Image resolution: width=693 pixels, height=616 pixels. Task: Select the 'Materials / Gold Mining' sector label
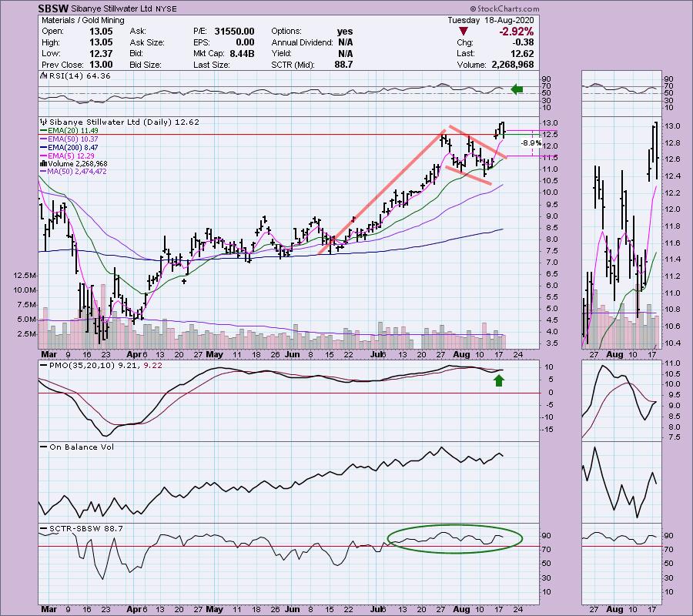pyautogui.click(x=82, y=20)
